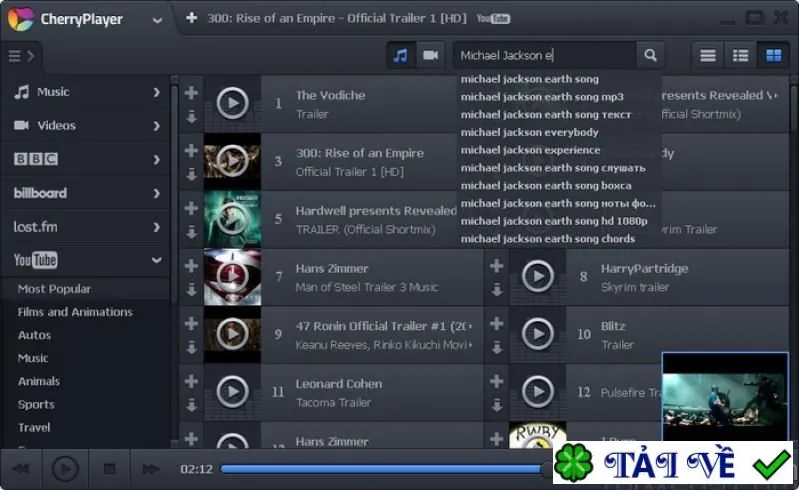The image size is (799, 490).
Task: Select Sports YouTube category
Action: click(x=36, y=404)
